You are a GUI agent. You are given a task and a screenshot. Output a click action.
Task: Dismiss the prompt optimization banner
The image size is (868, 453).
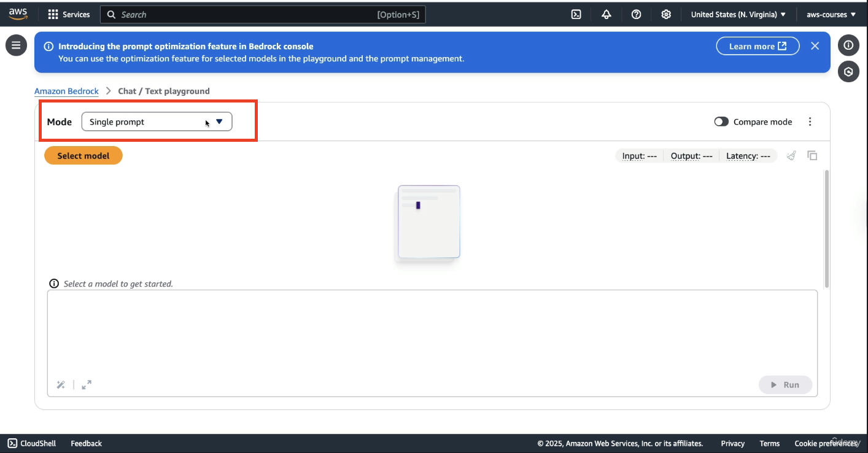click(x=815, y=46)
